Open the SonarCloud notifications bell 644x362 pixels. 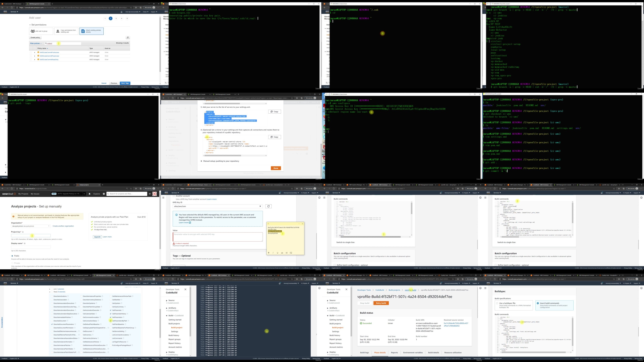(90, 194)
